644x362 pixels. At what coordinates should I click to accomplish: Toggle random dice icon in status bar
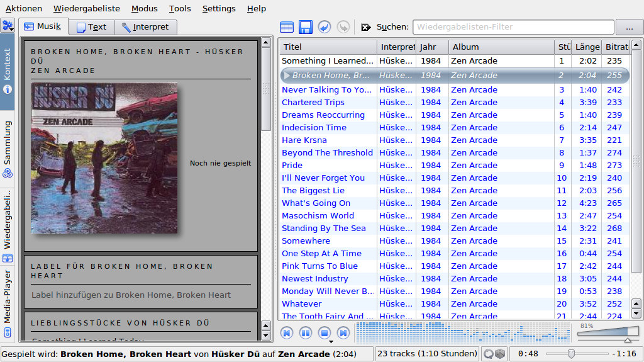click(x=500, y=354)
